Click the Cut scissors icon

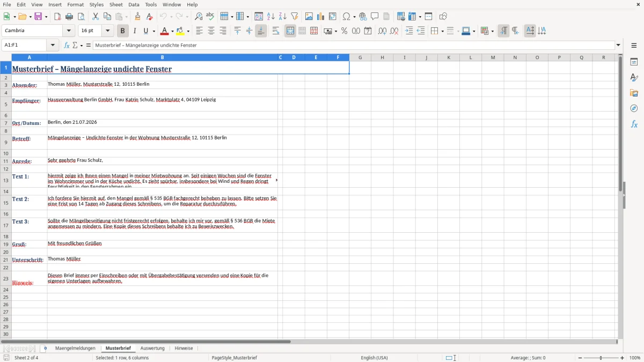[x=95, y=17]
